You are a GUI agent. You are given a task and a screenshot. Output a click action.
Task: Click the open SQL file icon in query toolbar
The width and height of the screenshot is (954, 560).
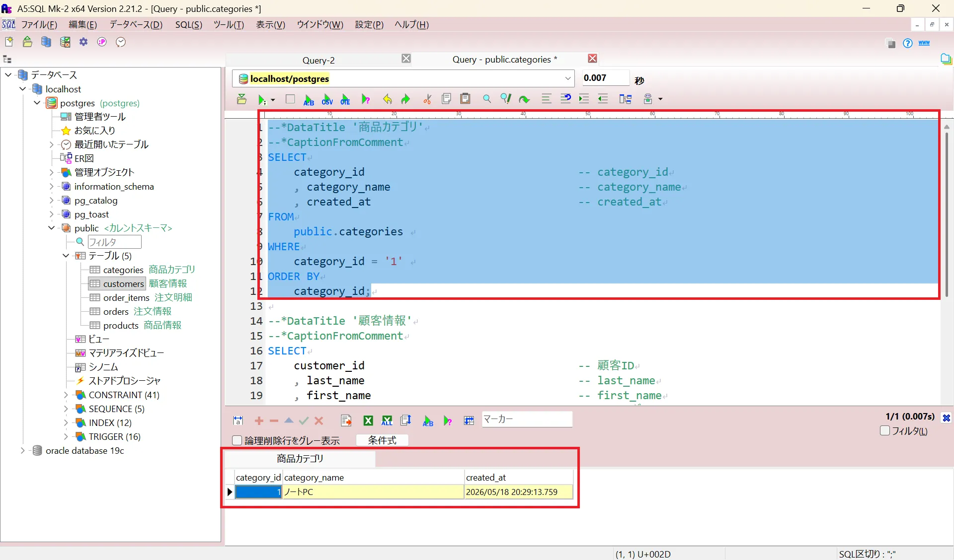coord(241,99)
